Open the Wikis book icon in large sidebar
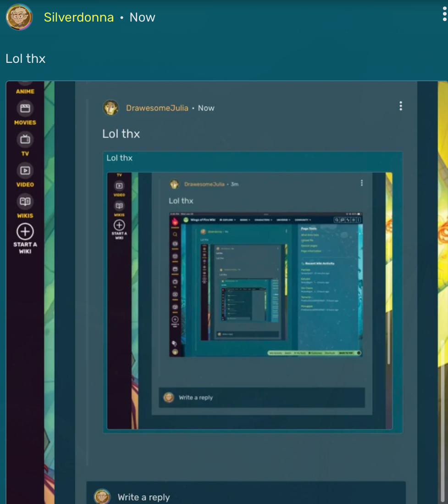 click(25, 201)
